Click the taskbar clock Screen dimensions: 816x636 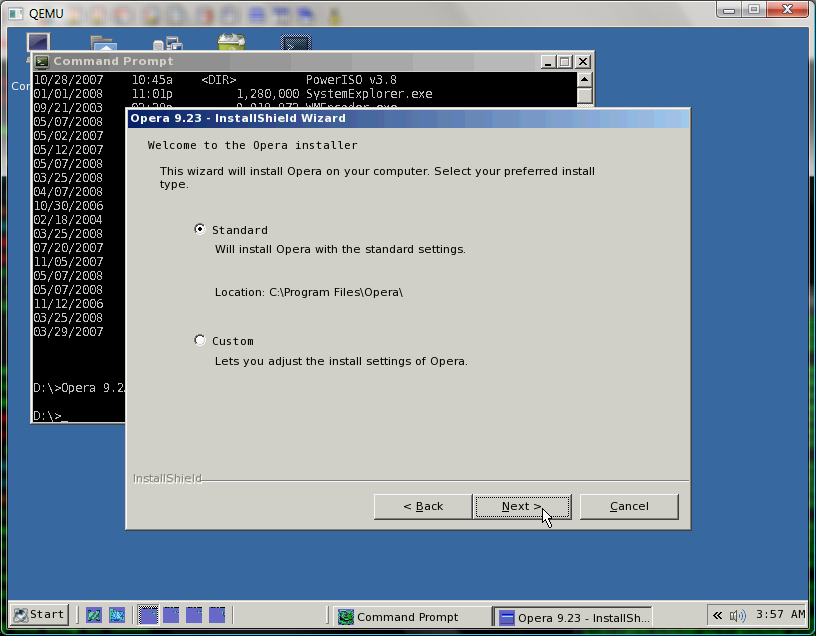pos(781,615)
